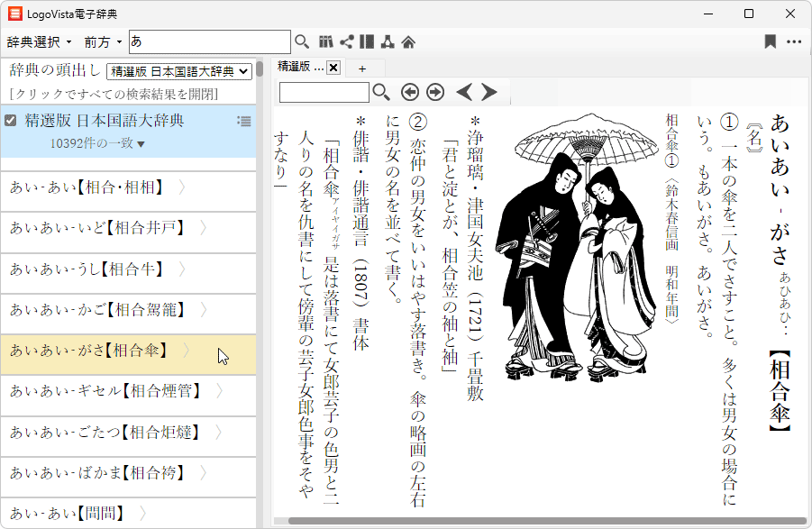812x529 pixels.
Task: Open the 辞典の頭出し dictionary combo box
Action: tap(178, 70)
